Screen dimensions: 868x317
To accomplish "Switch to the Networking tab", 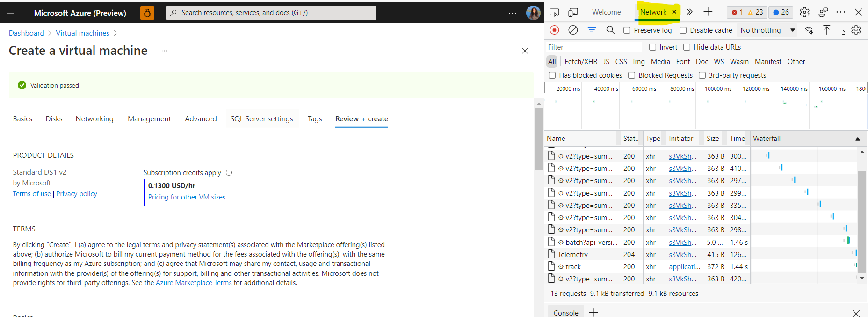I will pos(94,119).
